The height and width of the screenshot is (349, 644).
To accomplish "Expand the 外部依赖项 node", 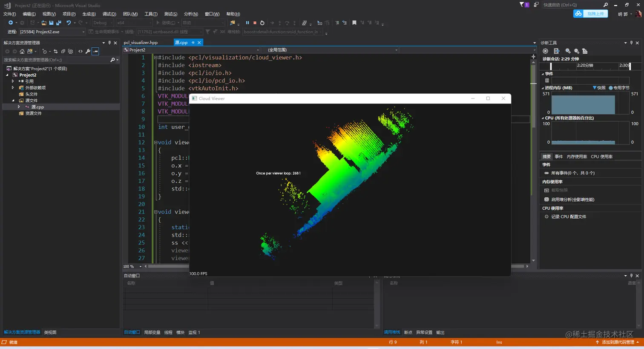I will (x=13, y=87).
